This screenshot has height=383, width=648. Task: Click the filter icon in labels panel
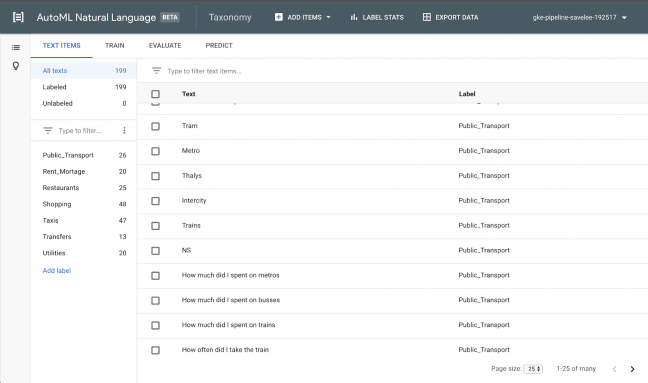point(48,131)
